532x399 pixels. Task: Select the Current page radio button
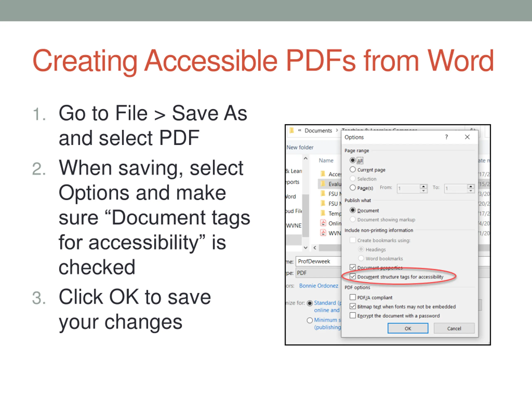click(353, 170)
